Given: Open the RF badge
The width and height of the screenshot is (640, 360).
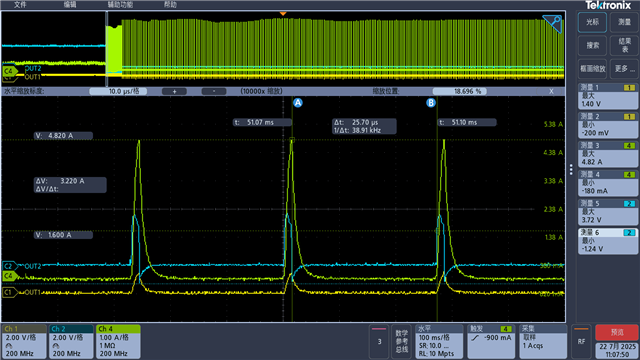Looking at the screenshot, I should (x=581, y=341).
